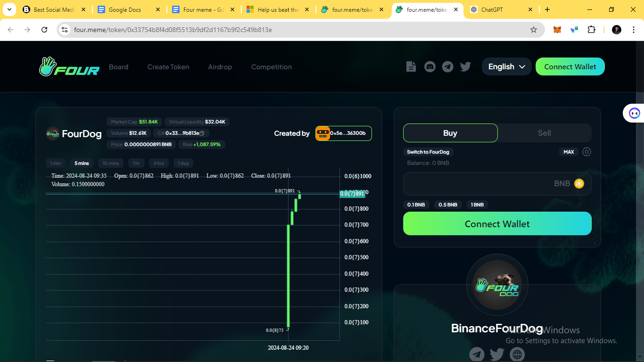The width and height of the screenshot is (644, 362).
Task: Open BinanceFourDog Twitter icon below name
Action: pyautogui.click(x=497, y=354)
